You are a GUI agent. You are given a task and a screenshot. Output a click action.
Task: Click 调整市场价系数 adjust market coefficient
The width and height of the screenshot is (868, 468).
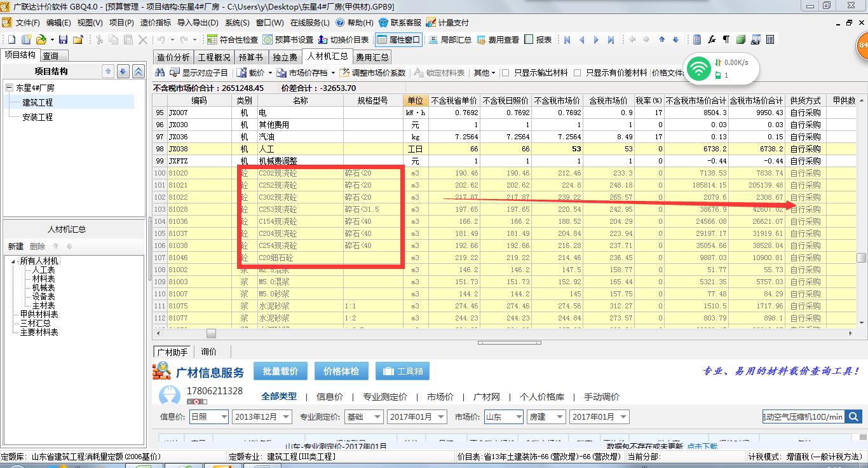373,72
